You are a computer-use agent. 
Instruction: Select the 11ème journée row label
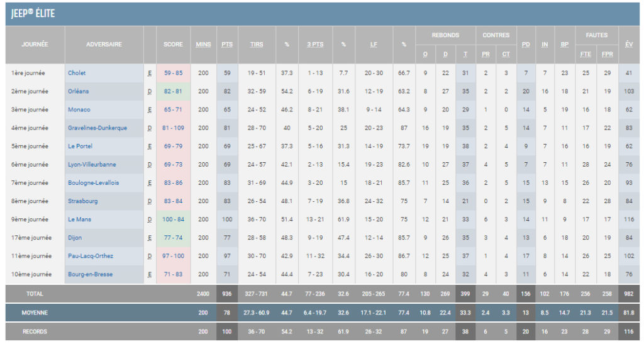click(x=31, y=256)
